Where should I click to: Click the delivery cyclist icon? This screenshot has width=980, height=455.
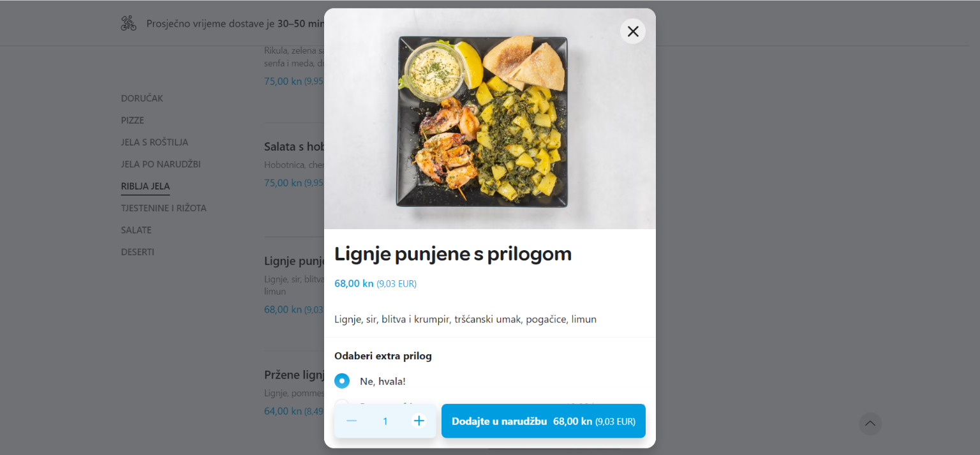(129, 24)
